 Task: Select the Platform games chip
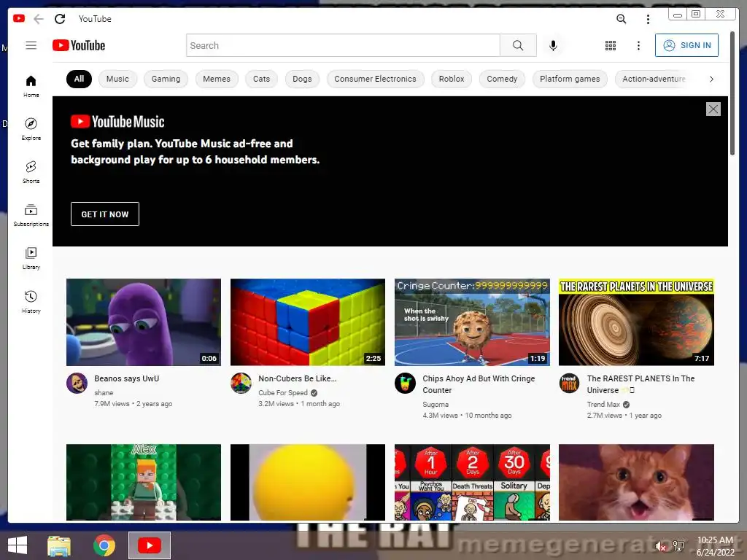point(570,79)
